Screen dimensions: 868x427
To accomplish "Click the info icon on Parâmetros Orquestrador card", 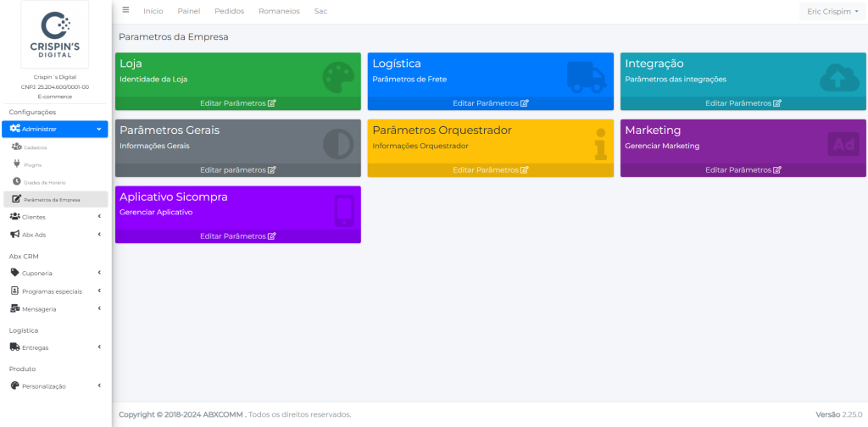I will [600, 144].
